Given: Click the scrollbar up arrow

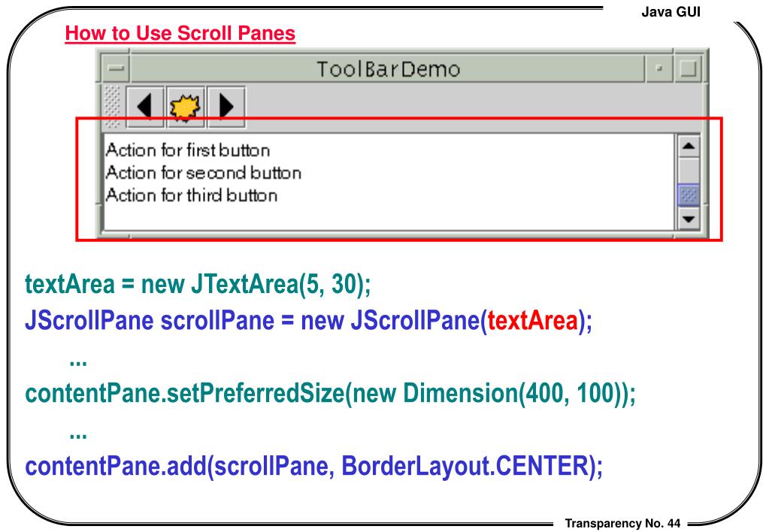Looking at the screenshot, I should [x=689, y=146].
